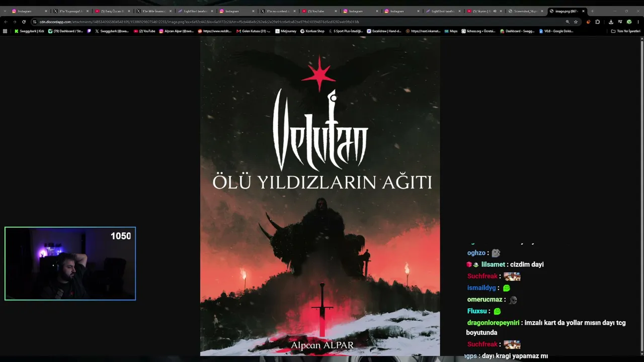644x362 pixels.
Task: Click the orange extension icon in toolbar
Action: coord(589,22)
